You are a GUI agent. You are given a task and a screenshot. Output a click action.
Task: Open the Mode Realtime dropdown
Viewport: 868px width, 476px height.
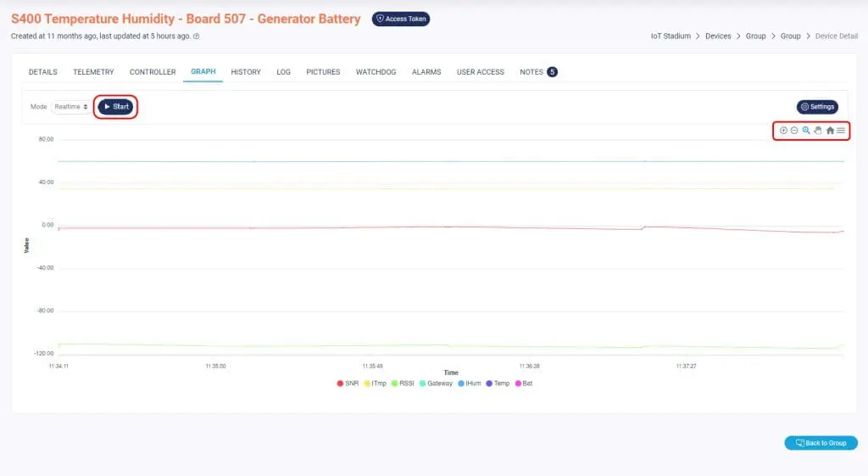point(70,107)
